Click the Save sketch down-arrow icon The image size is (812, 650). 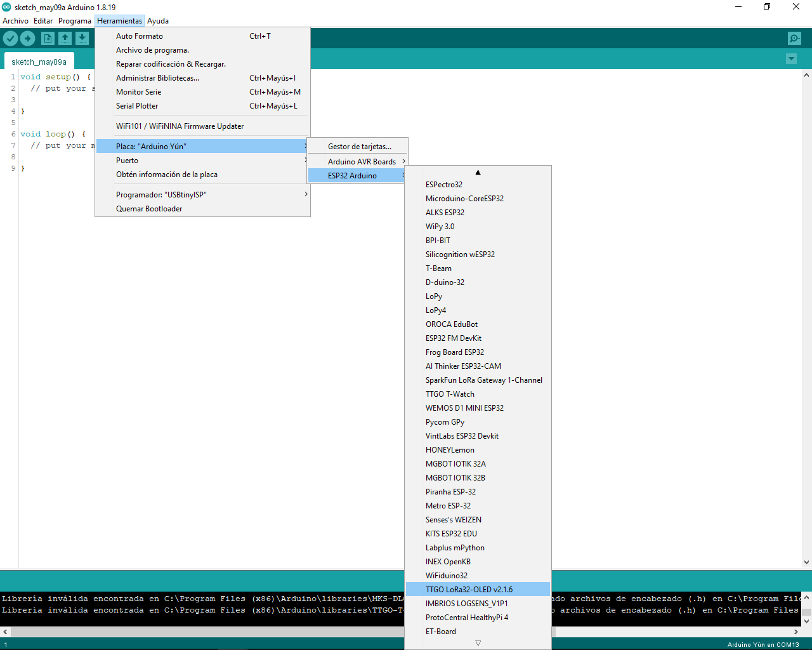(x=82, y=39)
